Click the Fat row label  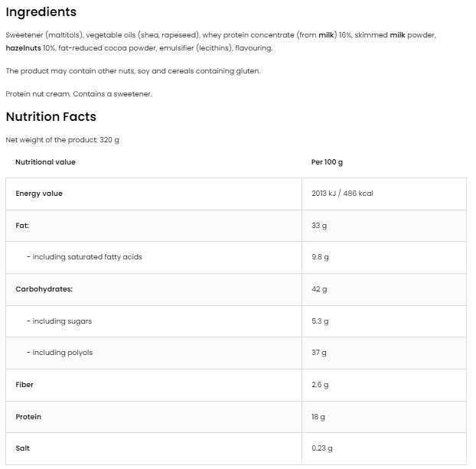(22, 226)
